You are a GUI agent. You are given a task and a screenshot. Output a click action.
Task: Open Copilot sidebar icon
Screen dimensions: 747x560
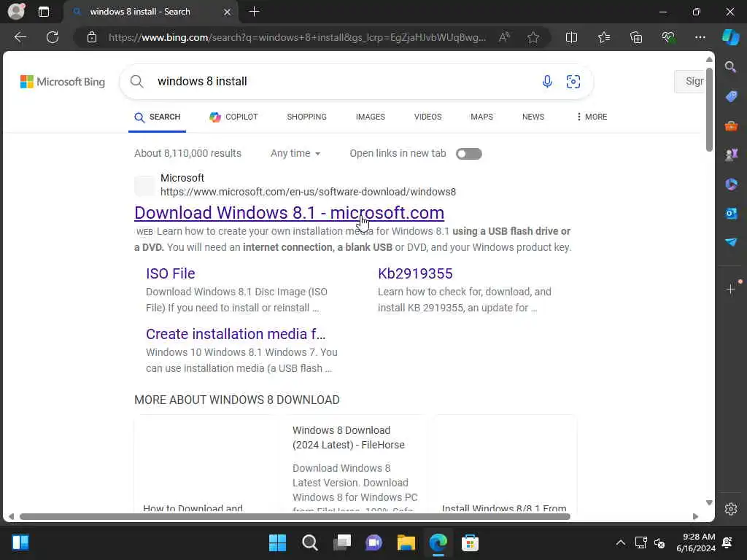[x=731, y=37]
